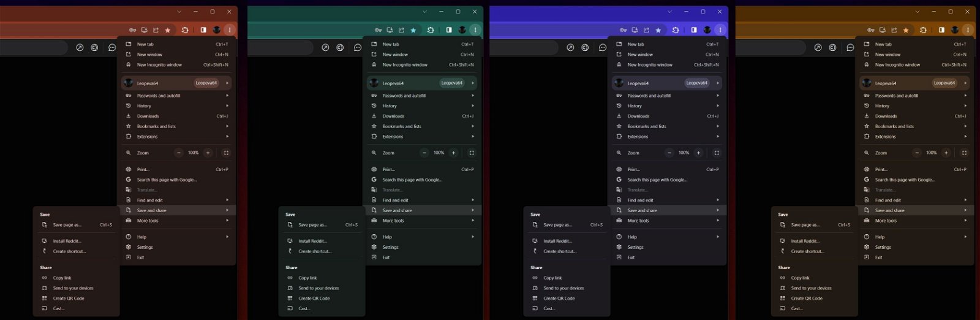
Task: Click install app icon in blue window toolbar
Action: [635, 30]
